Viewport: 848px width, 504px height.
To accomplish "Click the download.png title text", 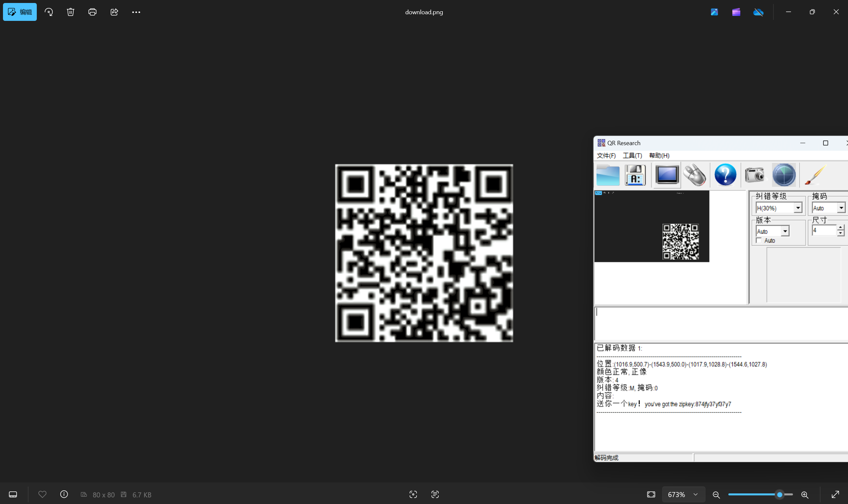I will click(424, 12).
